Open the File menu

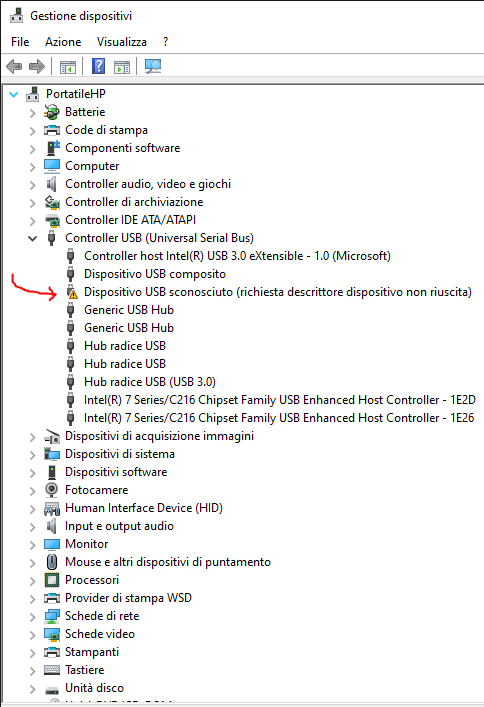(x=20, y=42)
